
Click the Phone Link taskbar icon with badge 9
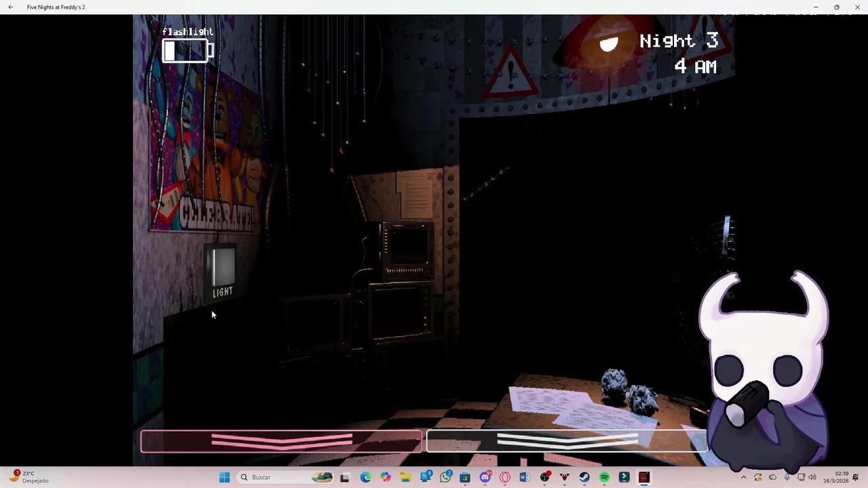point(425,477)
